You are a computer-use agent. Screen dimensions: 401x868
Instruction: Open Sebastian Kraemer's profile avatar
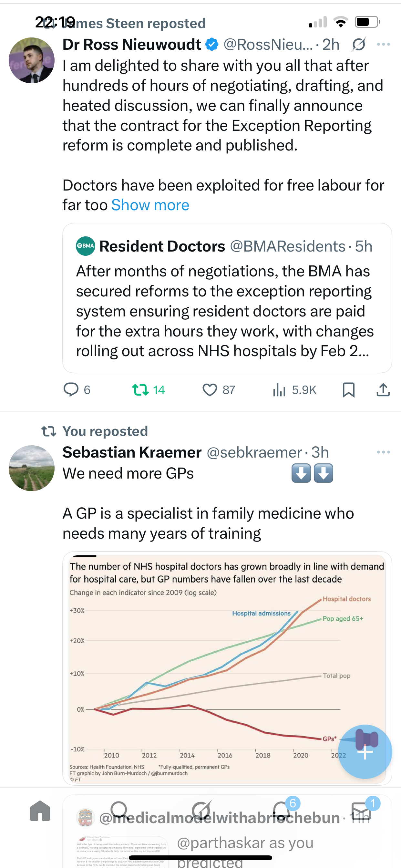click(x=32, y=468)
